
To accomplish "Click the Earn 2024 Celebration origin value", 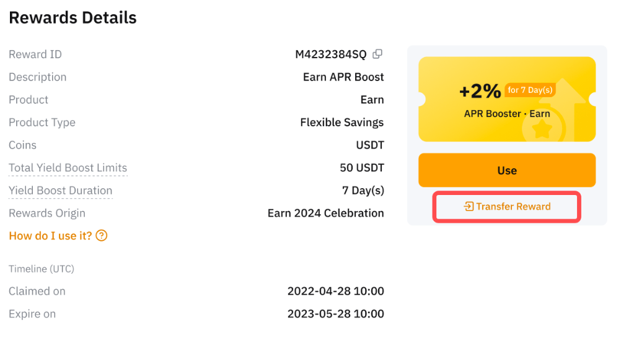I will coord(325,213).
